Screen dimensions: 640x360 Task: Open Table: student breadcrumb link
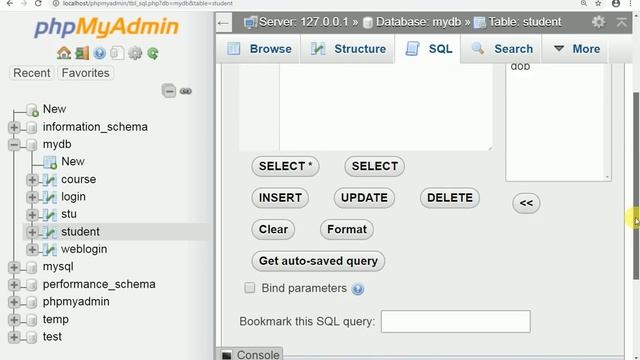525,22
